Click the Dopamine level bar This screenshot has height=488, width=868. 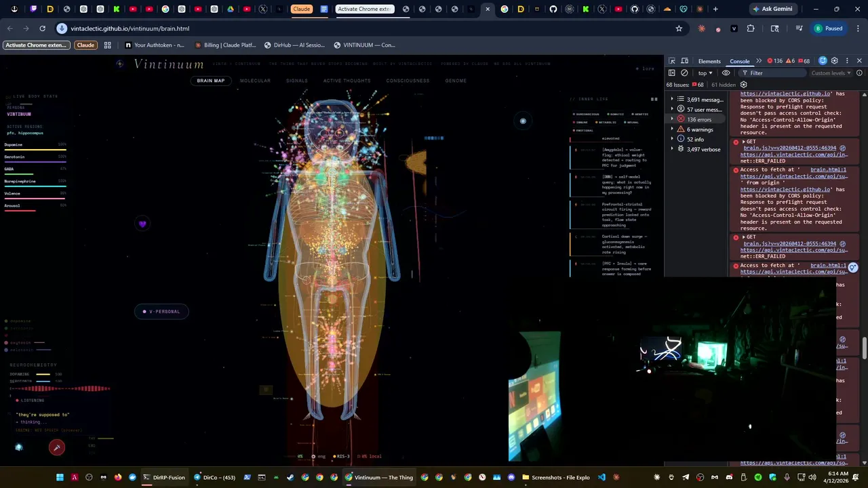click(35, 149)
